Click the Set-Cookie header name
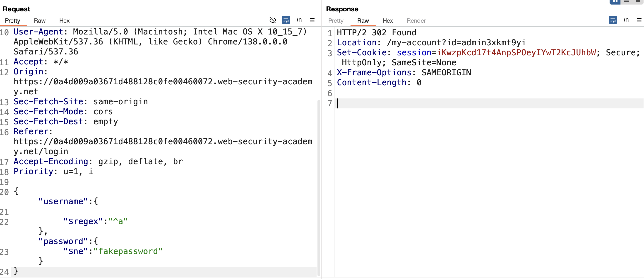Viewport: 644px width, 279px height. [x=361, y=53]
